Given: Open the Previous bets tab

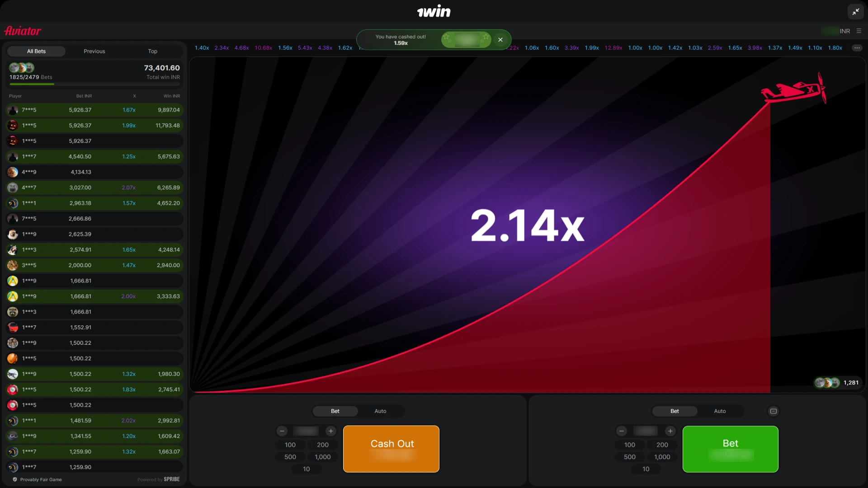Looking at the screenshot, I should [94, 52].
